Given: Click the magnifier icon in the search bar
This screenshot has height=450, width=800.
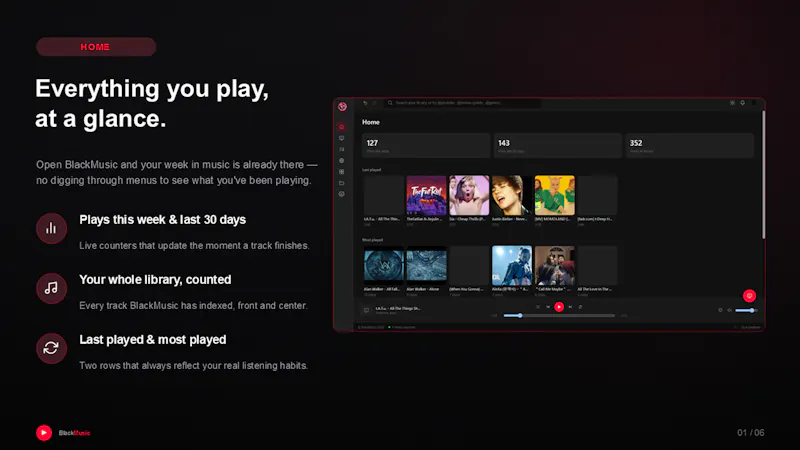Looking at the screenshot, I should pos(390,103).
